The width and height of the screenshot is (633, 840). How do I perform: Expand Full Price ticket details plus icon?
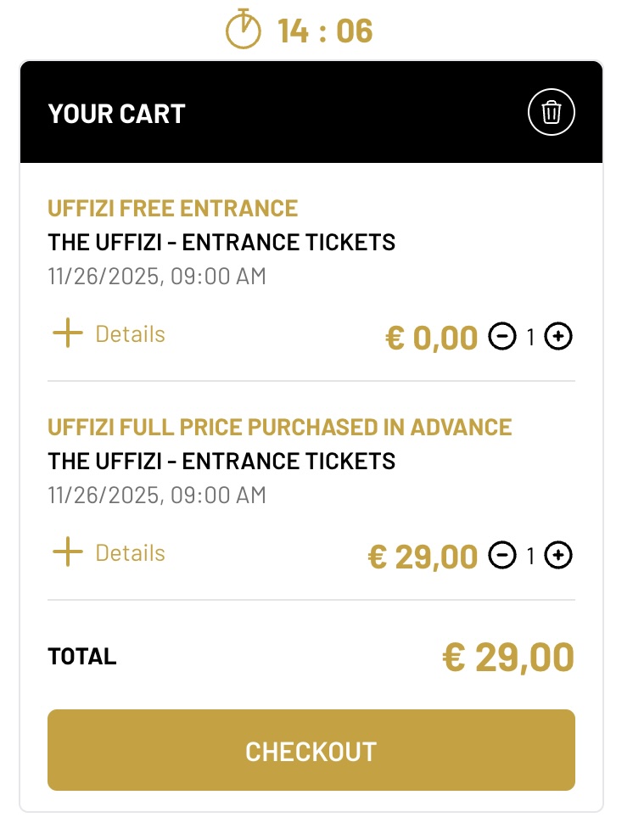[68, 552]
